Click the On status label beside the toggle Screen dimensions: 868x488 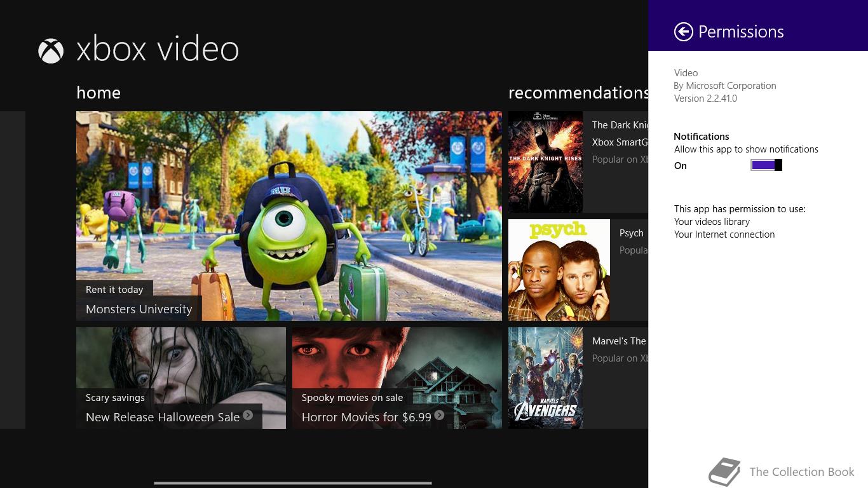681,166
